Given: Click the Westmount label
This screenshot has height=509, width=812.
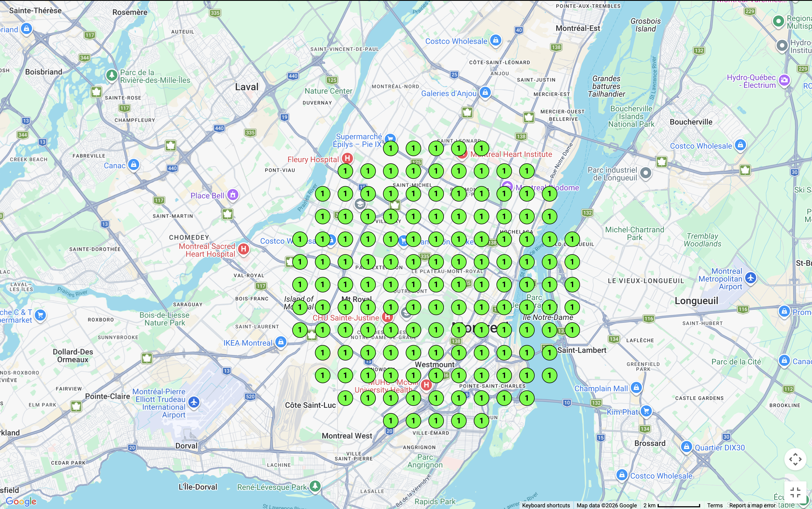Looking at the screenshot, I should coord(435,364).
